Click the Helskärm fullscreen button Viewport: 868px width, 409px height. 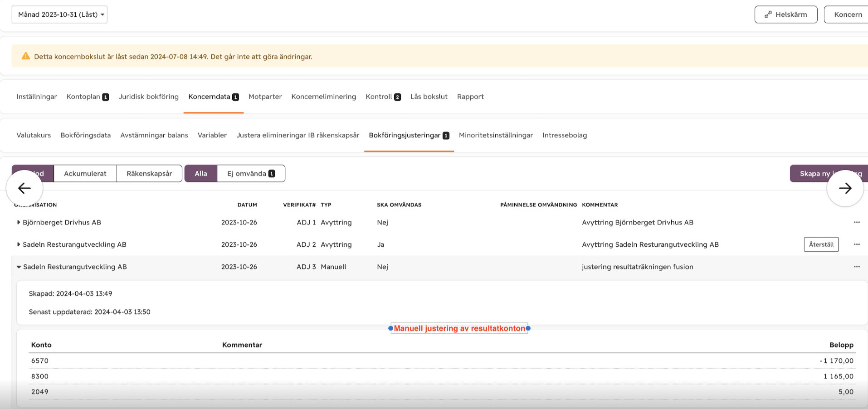(786, 15)
